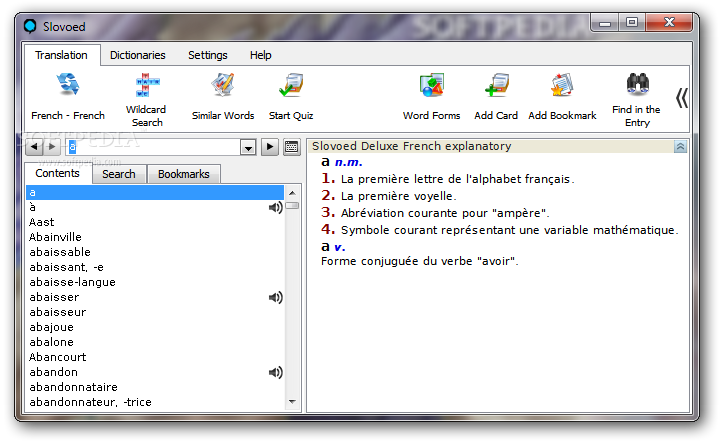The width and height of the screenshot is (720, 442).
Task: Open the Translation tab
Action: pyautogui.click(x=62, y=55)
